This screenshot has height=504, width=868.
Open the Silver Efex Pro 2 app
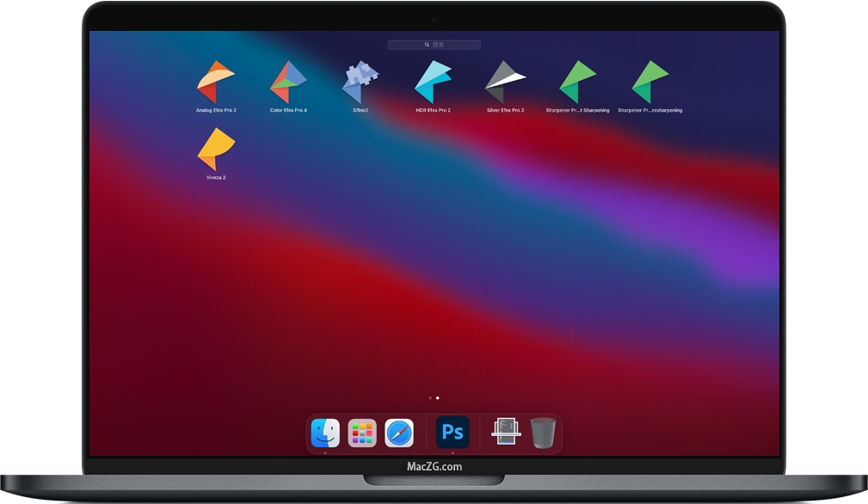click(505, 83)
